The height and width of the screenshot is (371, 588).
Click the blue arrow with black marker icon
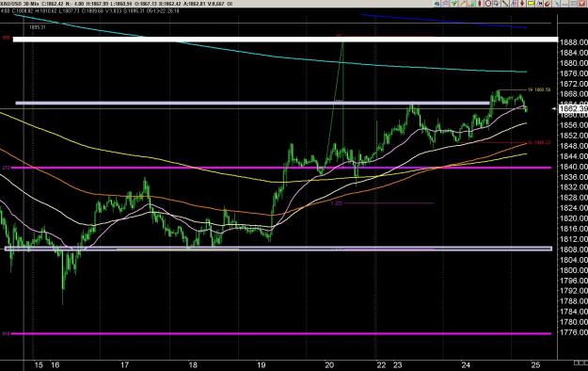pyautogui.click(x=540, y=4)
